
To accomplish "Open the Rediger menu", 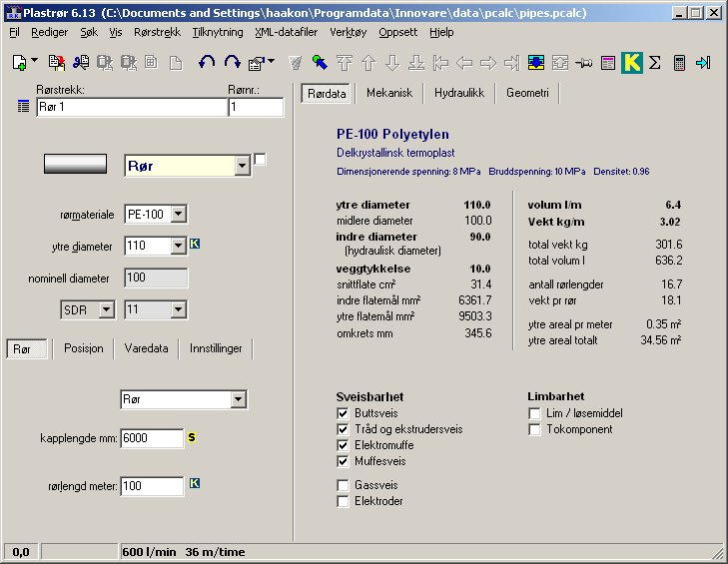I will coord(50,33).
